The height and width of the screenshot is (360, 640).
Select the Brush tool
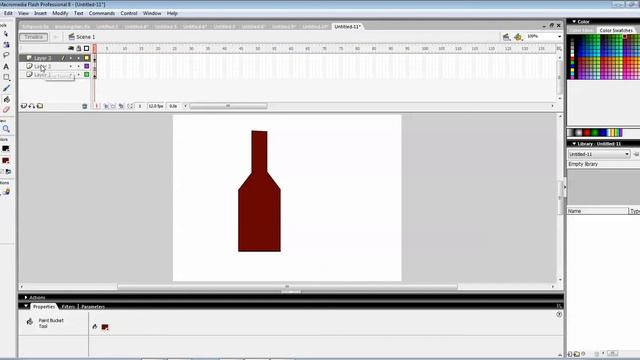coord(6,88)
